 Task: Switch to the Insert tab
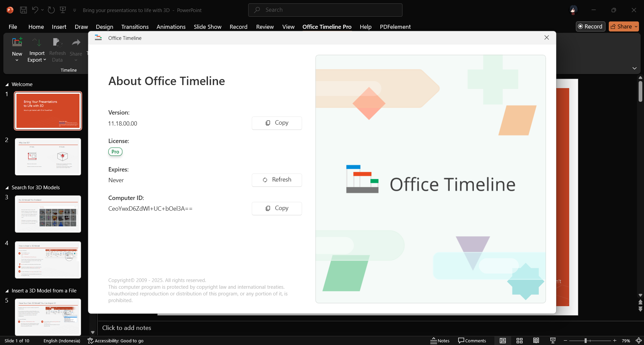pyautogui.click(x=59, y=27)
